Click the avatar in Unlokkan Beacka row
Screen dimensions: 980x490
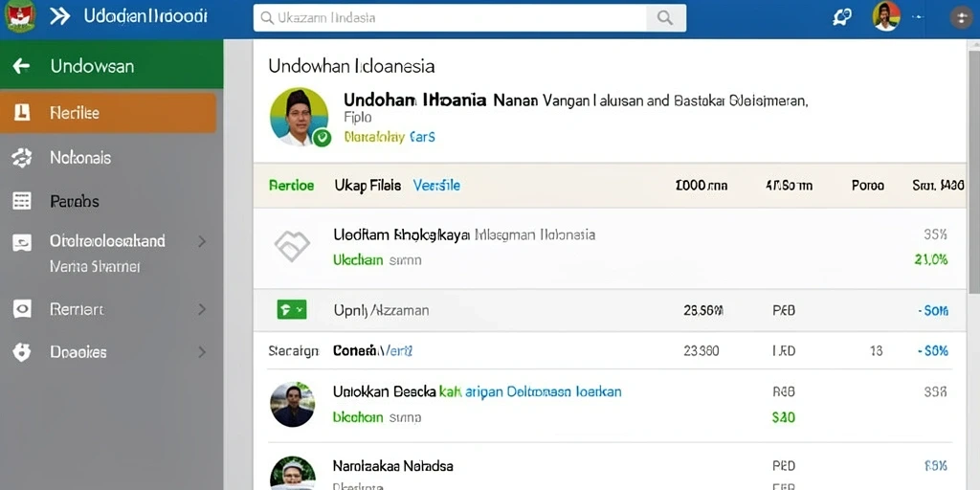[x=292, y=405]
